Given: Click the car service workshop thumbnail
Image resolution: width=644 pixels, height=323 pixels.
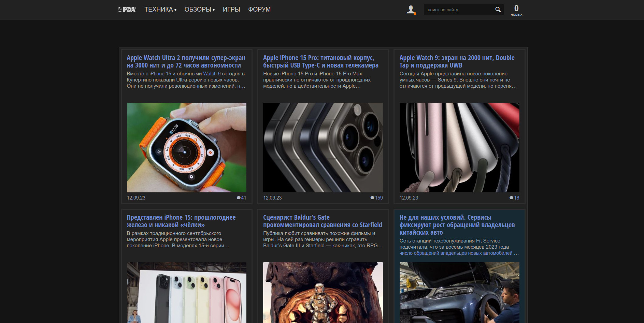Looking at the screenshot, I should coord(459,293).
